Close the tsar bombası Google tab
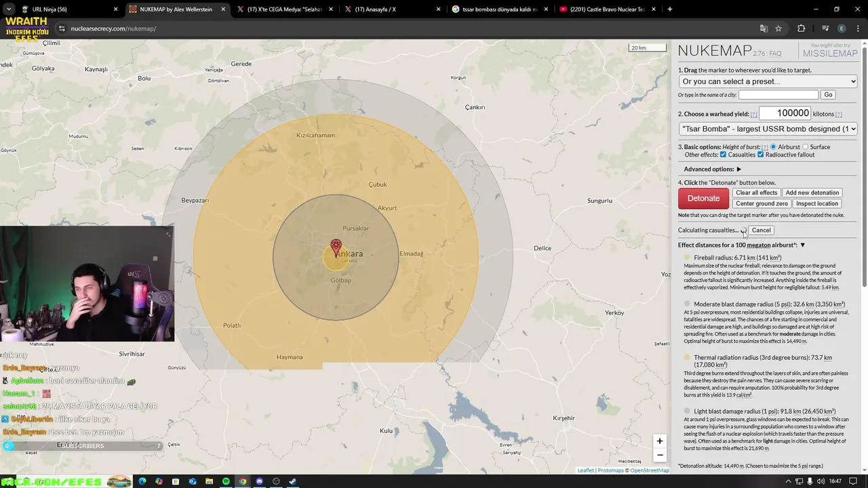The image size is (868, 488). 546,9
